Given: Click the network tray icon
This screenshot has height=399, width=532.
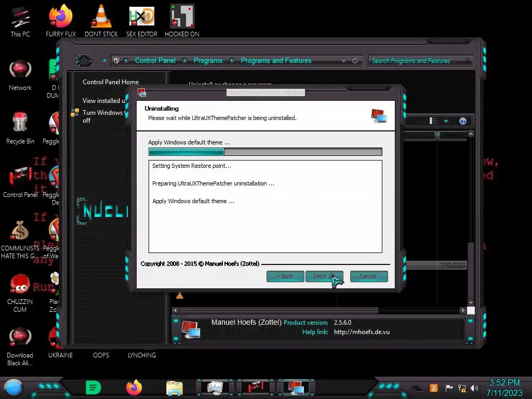Looking at the screenshot, I should pyautogui.click(x=462, y=388).
